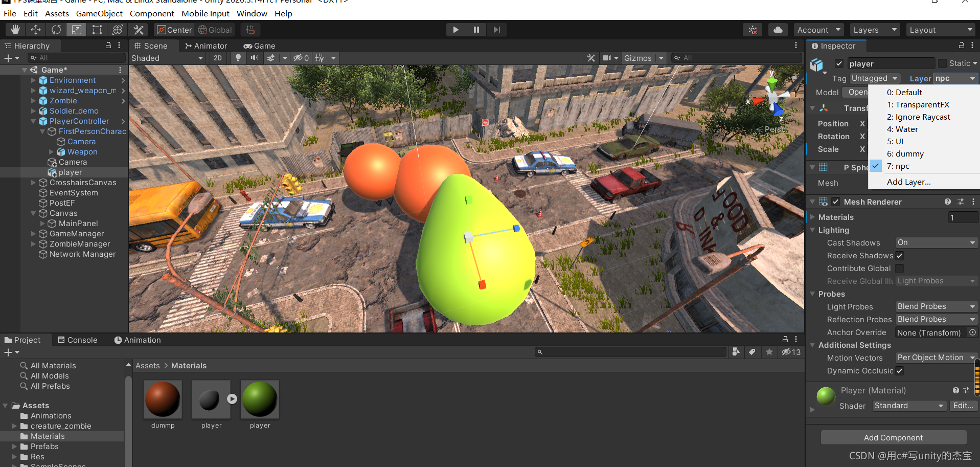Click Add Component button
This screenshot has width=980, height=467.
893,437
